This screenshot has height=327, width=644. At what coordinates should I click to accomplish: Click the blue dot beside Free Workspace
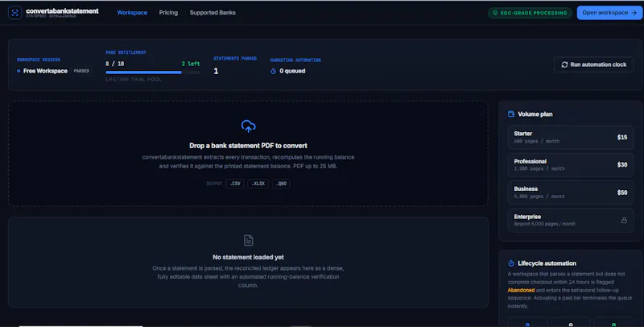(x=19, y=71)
